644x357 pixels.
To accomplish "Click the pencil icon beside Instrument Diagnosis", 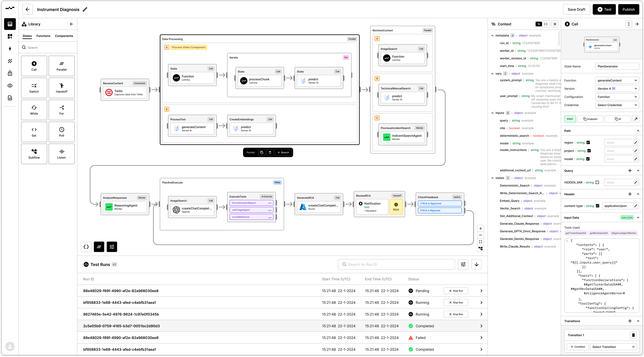I will [85, 10].
